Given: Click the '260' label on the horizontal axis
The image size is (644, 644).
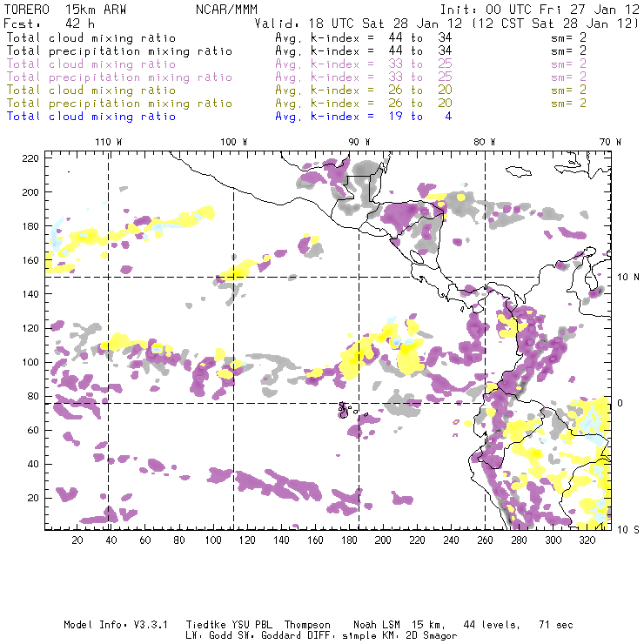Looking at the screenshot, I should [485, 540].
